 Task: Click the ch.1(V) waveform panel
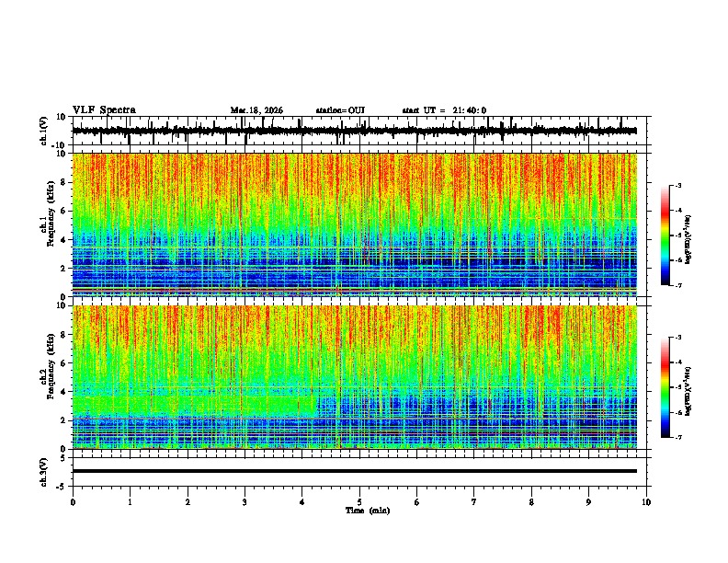point(361,131)
